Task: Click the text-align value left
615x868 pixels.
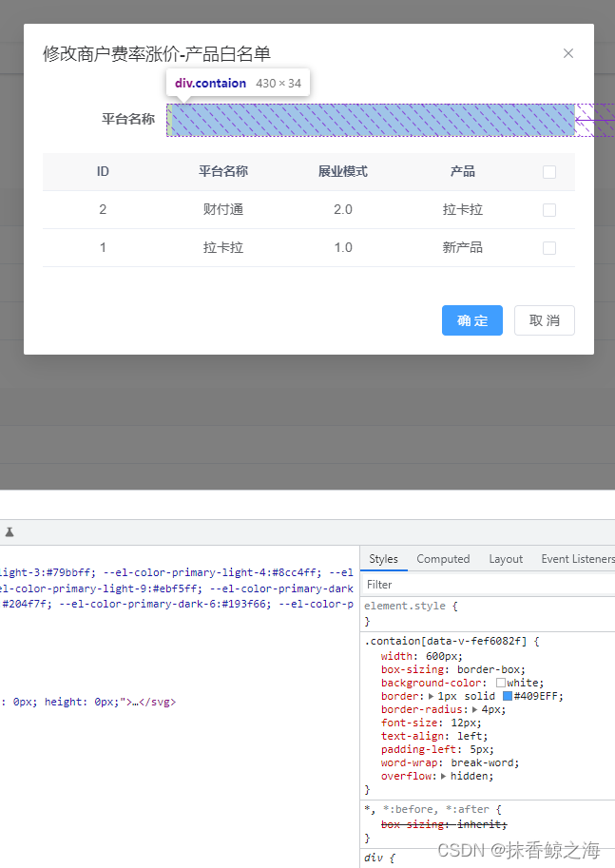Action: 470,736
